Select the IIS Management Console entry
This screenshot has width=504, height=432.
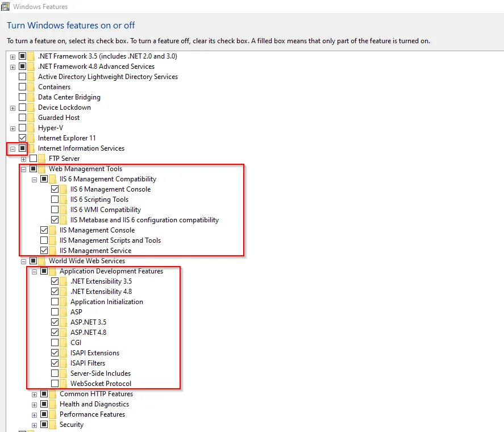(x=97, y=230)
